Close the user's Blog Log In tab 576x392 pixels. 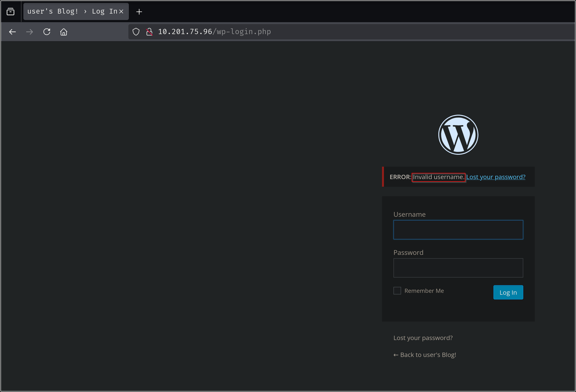point(121,11)
